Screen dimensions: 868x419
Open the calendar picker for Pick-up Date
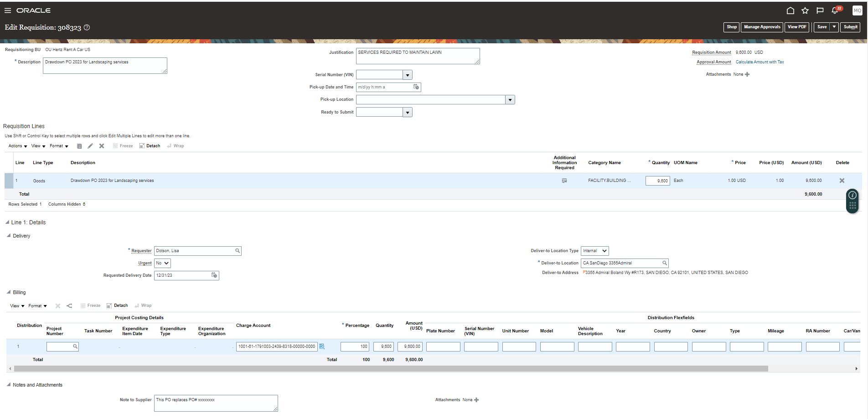pos(416,87)
